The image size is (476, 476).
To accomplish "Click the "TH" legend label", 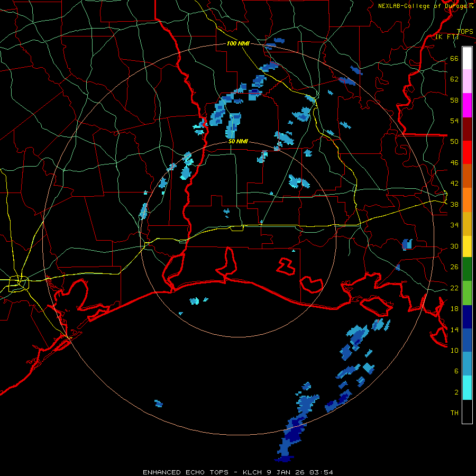I will click(454, 413).
